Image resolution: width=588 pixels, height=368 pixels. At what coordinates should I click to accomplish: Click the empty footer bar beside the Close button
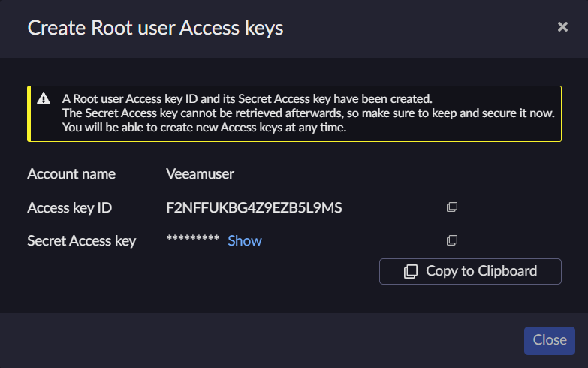[x=262, y=341]
